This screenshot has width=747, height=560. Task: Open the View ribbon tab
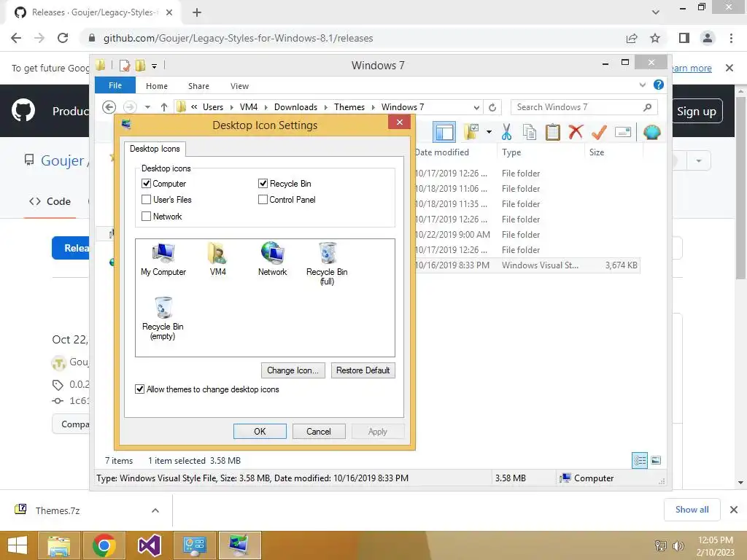(x=239, y=86)
